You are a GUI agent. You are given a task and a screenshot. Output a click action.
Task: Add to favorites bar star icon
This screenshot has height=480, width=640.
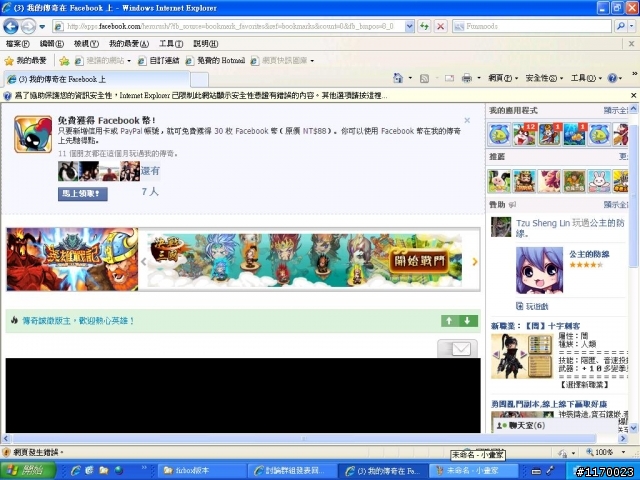point(64,61)
